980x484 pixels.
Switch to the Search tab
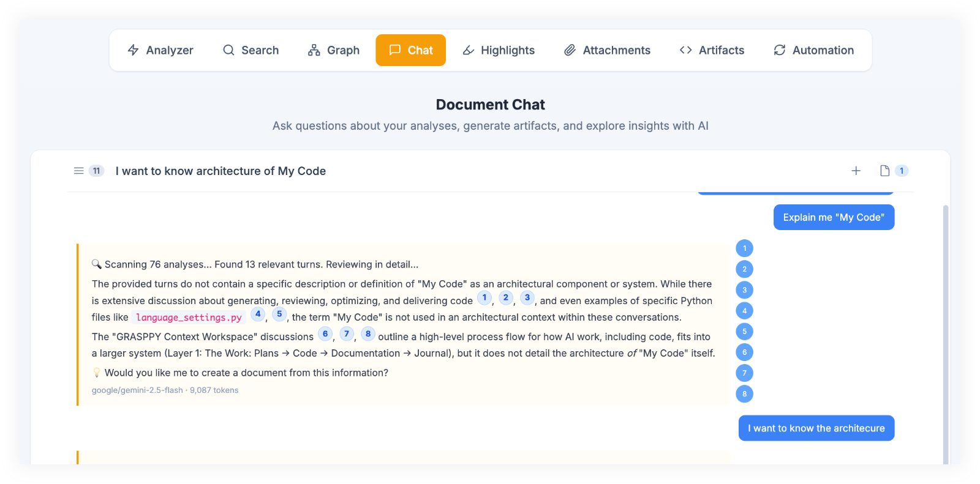[x=251, y=50]
